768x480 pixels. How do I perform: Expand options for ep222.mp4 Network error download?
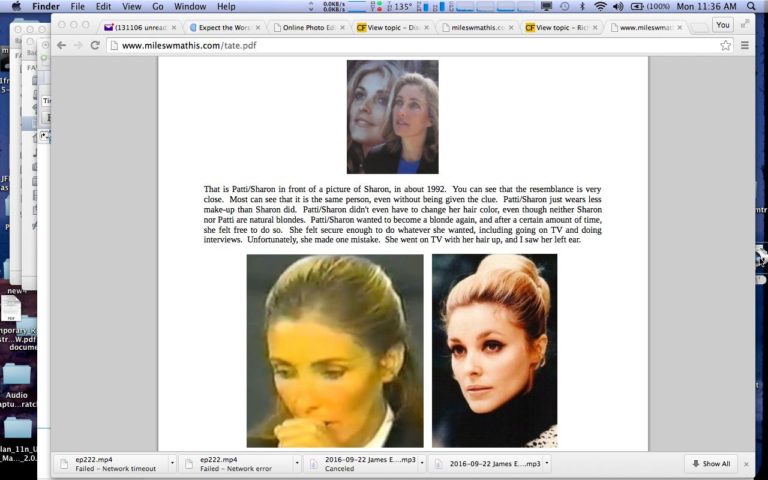[x=297, y=464]
